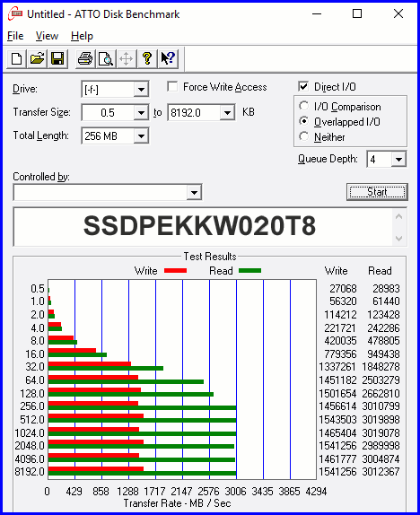Click scroll up arrow in description box
The image size is (420, 515).
(x=399, y=216)
